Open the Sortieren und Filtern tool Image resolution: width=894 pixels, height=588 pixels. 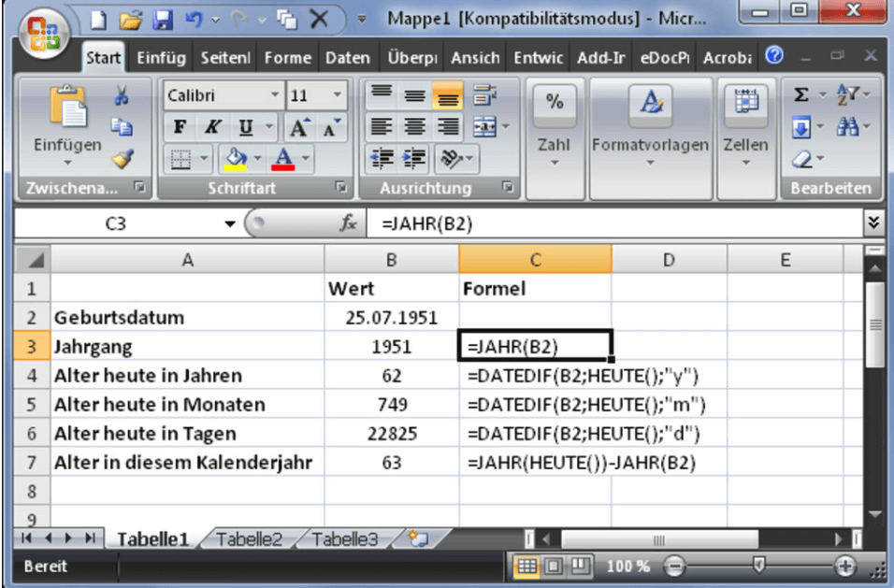click(845, 93)
